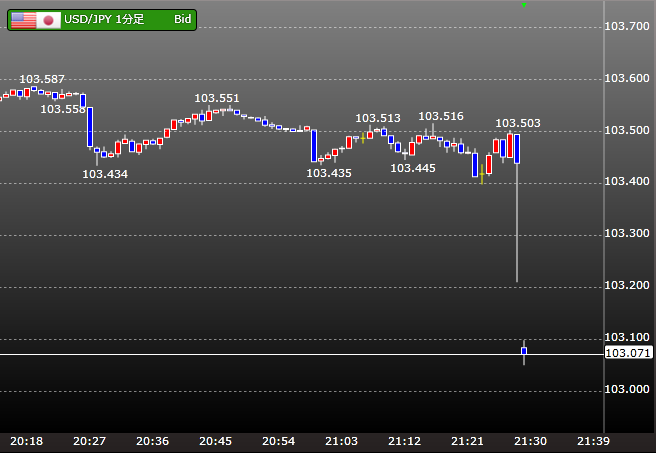The image size is (656, 453).
Task: Select the 103.513 price annotation
Action: [x=378, y=118]
